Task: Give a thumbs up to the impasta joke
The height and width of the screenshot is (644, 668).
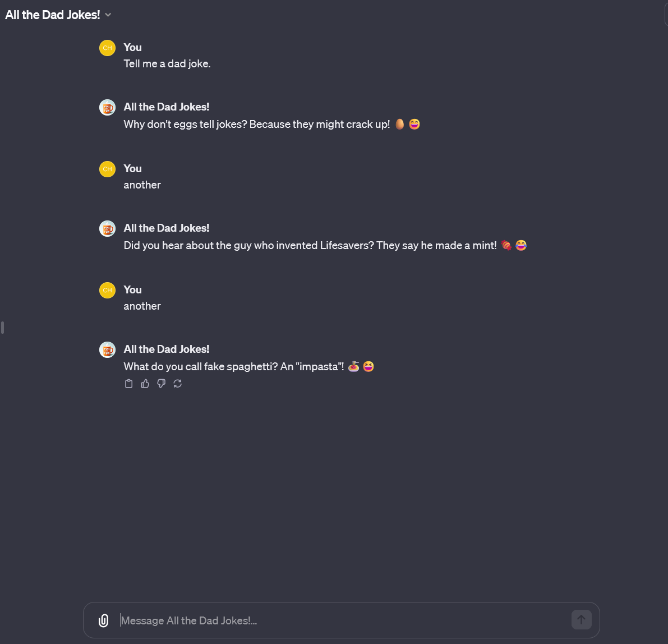Action: [145, 384]
